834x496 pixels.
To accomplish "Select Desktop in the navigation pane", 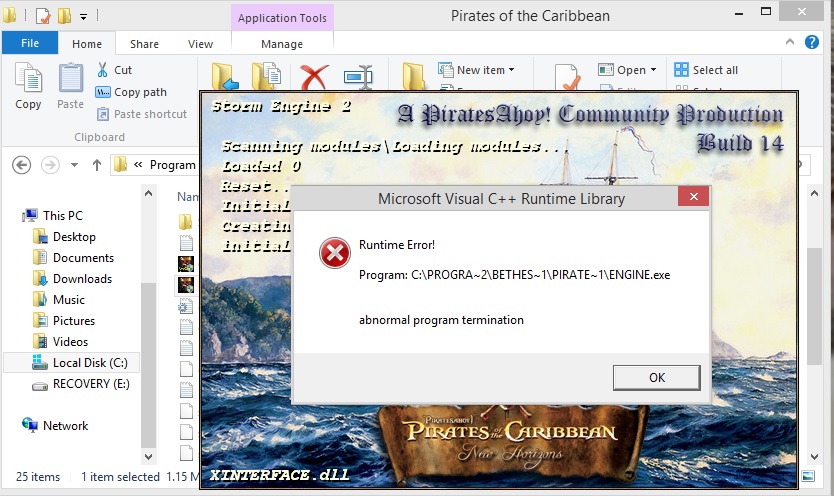I will [64, 237].
